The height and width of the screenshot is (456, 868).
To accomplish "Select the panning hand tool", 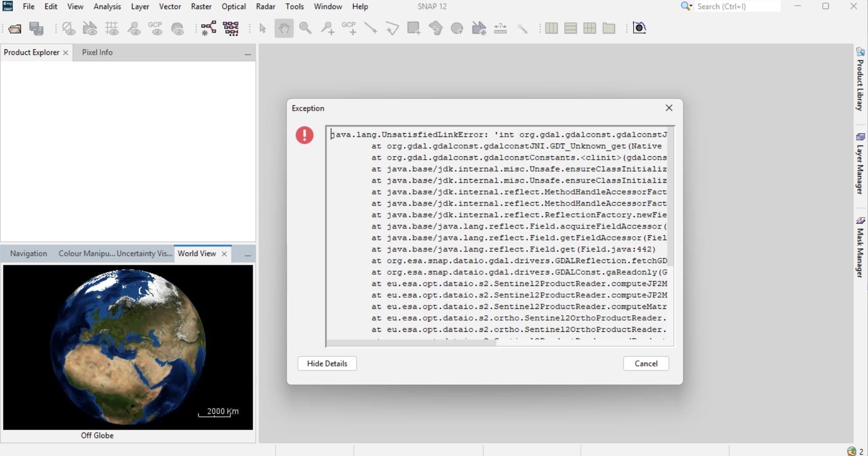I will click(x=284, y=28).
